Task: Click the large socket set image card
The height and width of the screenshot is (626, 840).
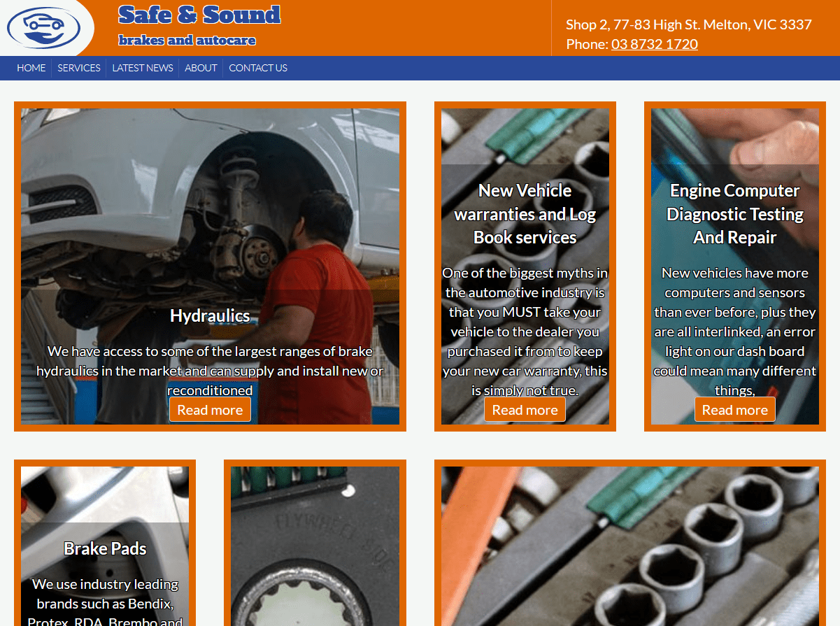Action: pos(630,546)
